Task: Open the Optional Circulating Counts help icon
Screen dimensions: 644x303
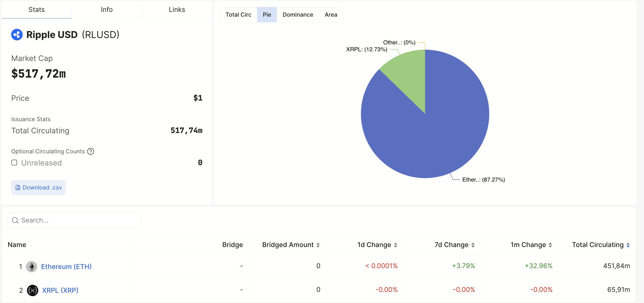Action: tap(91, 151)
